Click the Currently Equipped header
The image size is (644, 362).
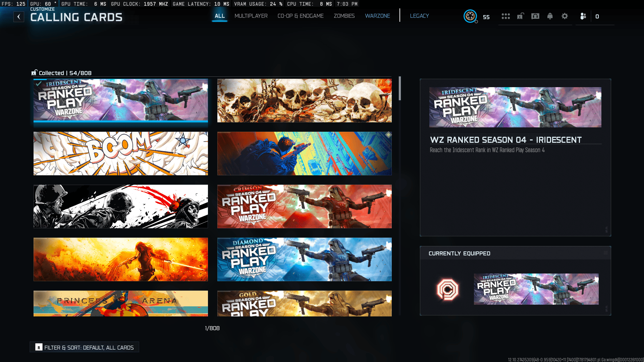tap(460, 253)
